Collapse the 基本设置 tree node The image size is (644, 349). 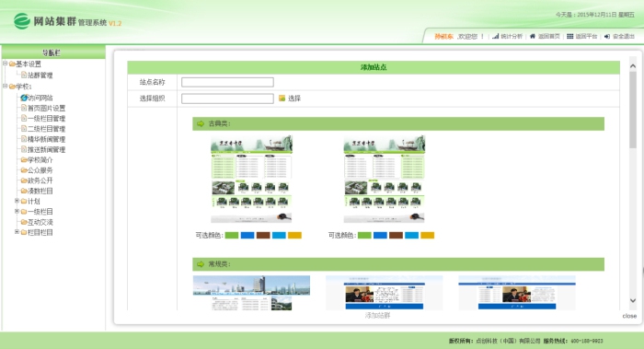(x=6, y=64)
